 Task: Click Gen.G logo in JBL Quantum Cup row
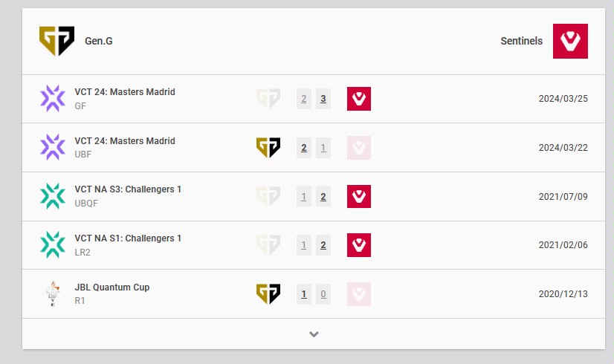[x=268, y=294]
